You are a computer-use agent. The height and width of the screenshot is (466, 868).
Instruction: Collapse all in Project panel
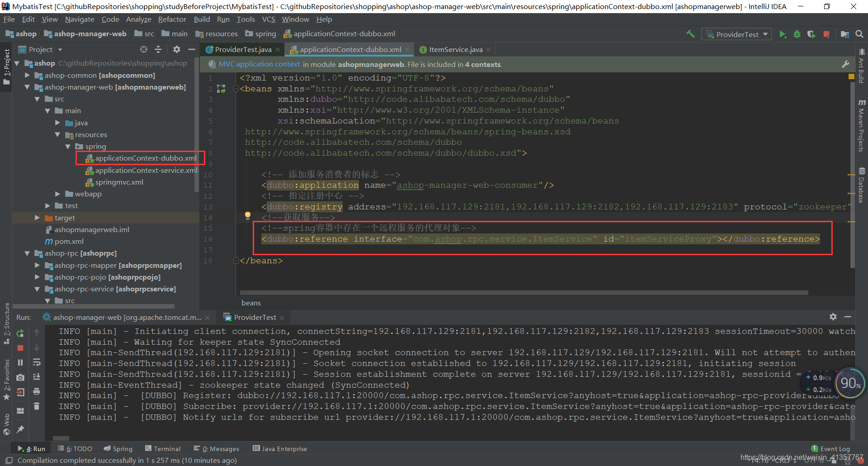pyautogui.click(x=158, y=49)
